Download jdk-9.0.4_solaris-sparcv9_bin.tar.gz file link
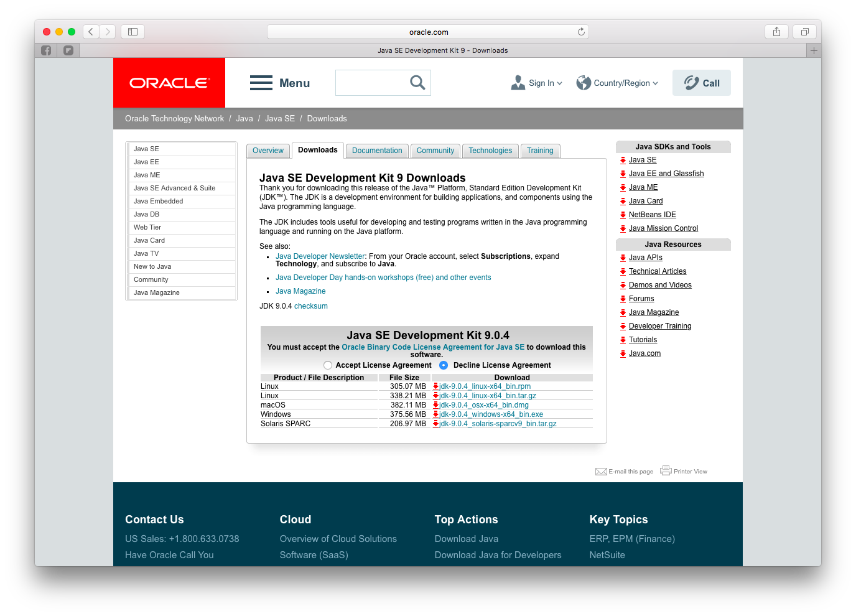The height and width of the screenshot is (616, 856). pos(498,424)
